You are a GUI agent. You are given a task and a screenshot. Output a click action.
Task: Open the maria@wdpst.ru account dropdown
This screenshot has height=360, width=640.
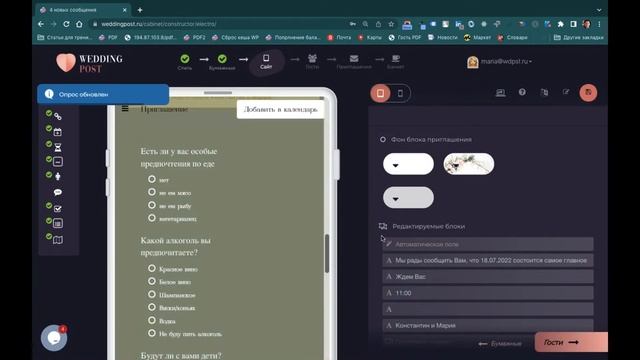pos(500,62)
